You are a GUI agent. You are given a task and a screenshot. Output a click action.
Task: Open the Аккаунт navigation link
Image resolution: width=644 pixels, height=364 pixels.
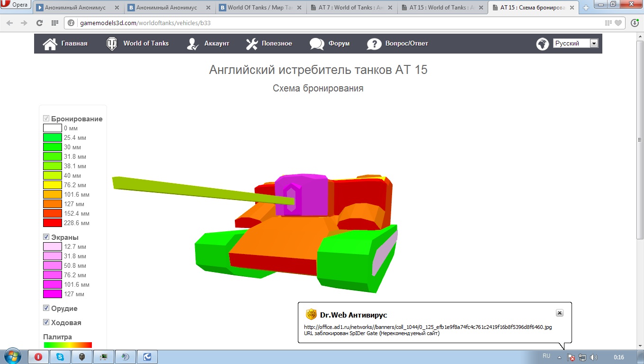[x=216, y=43]
